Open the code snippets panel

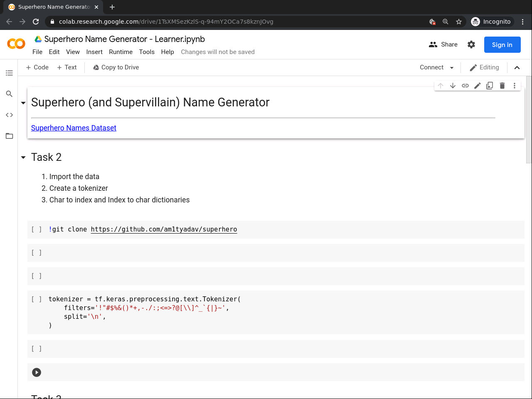pos(9,115)
